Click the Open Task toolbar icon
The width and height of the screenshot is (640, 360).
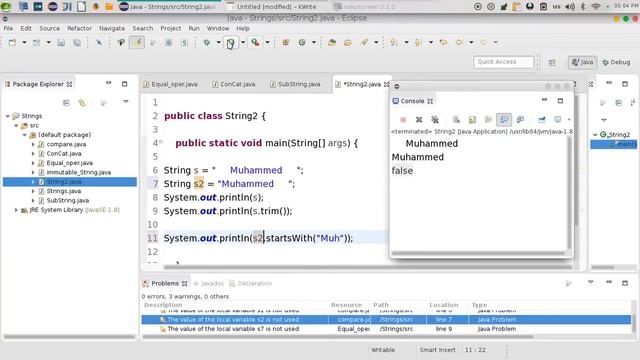[x=348, y=42]
